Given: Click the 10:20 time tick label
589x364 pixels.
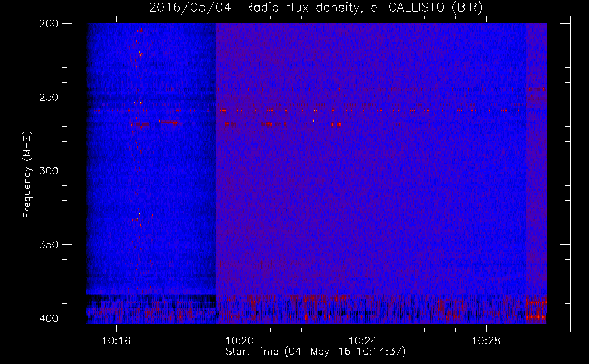Looking at the screenshot, I should [x=240, y=341].
